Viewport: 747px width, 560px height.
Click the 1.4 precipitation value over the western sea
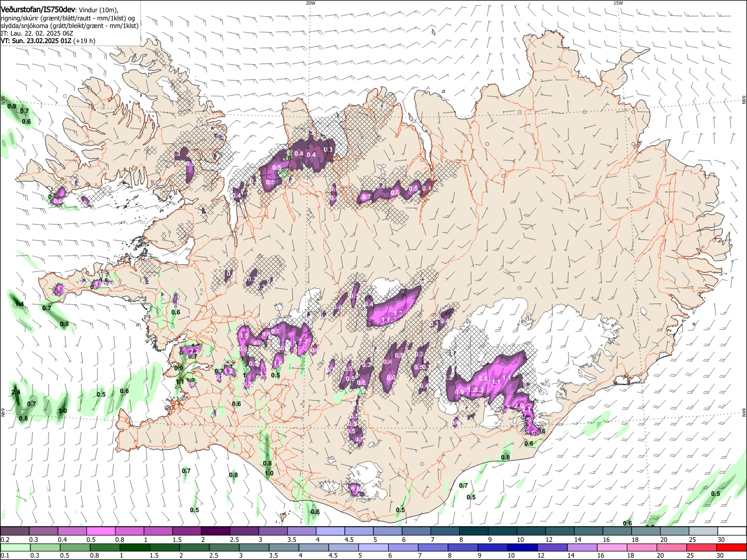tap(19, 304)
